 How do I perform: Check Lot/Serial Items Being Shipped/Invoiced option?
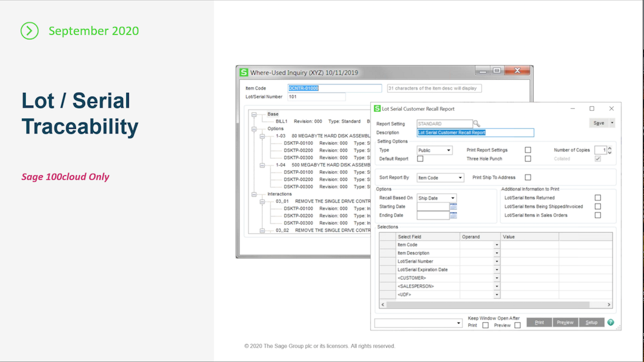click(598, 206)
